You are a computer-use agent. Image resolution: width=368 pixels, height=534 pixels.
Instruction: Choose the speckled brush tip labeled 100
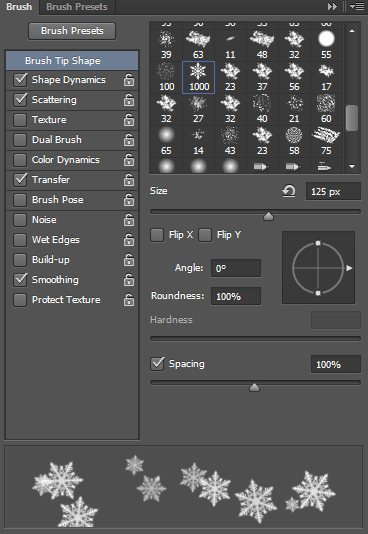[x=166, y=77]
